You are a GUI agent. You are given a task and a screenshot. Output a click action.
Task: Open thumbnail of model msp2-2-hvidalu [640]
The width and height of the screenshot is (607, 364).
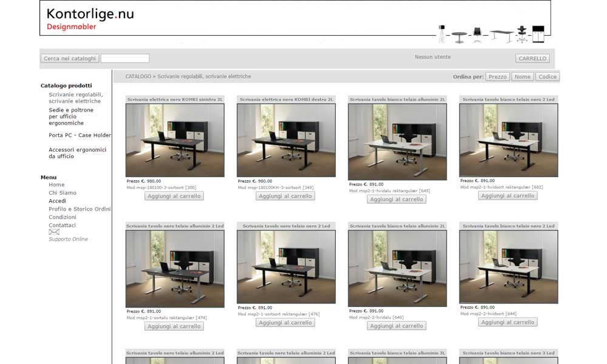tap(397, 269)
